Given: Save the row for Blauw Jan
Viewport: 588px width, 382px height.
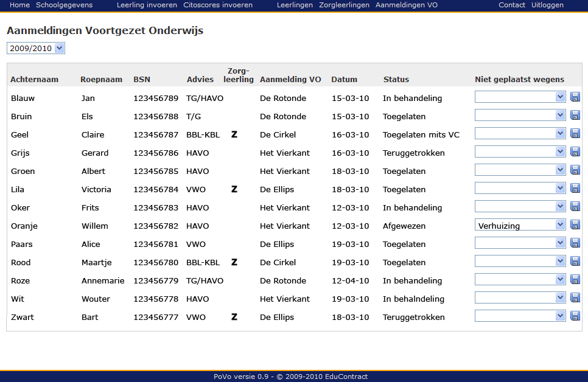Looking at the screenshot, I should pos(575,97).
